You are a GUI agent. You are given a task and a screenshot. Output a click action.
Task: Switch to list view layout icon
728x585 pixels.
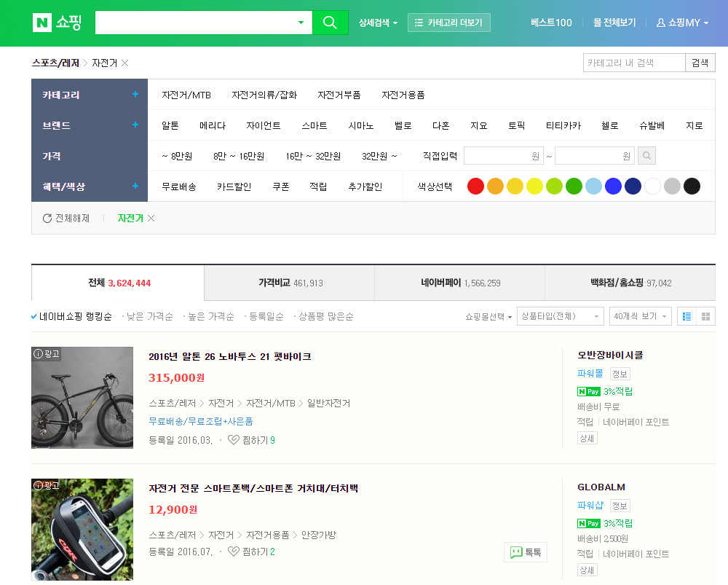686,316
